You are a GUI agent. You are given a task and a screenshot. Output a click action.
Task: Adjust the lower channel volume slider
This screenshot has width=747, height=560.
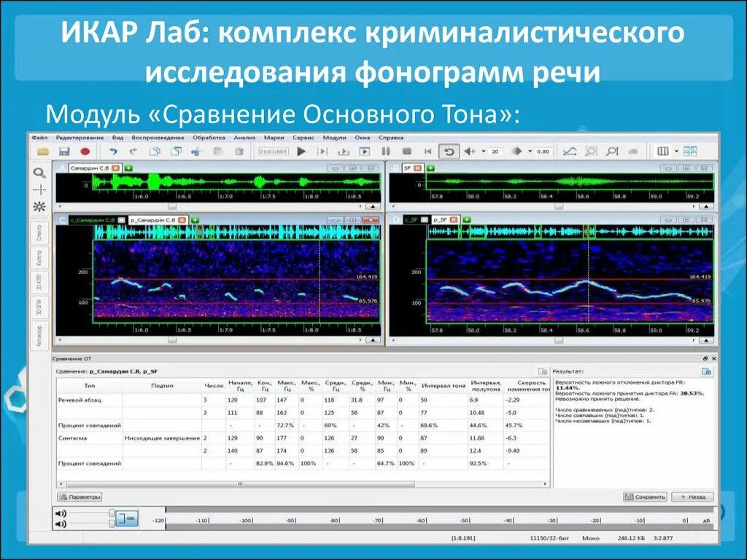[x=111, y=524]
